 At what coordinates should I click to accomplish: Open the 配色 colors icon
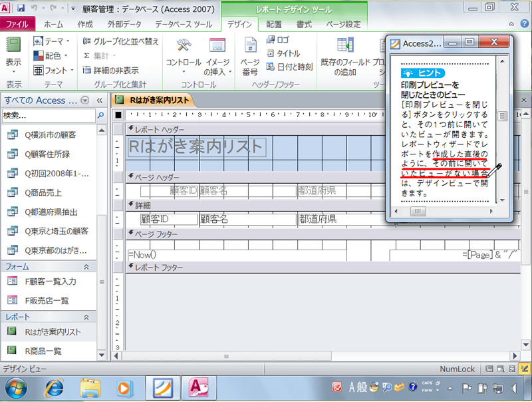click(38, 55)
